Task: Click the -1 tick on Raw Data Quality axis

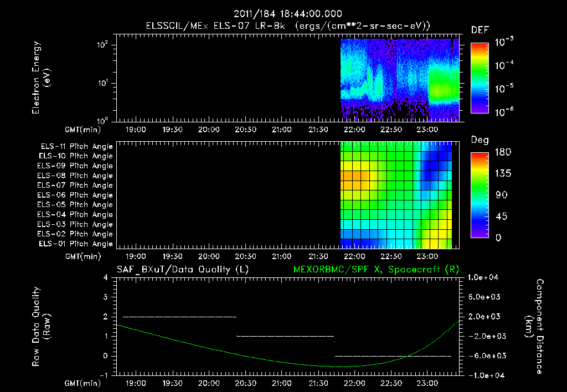Action: pos(104,375)
